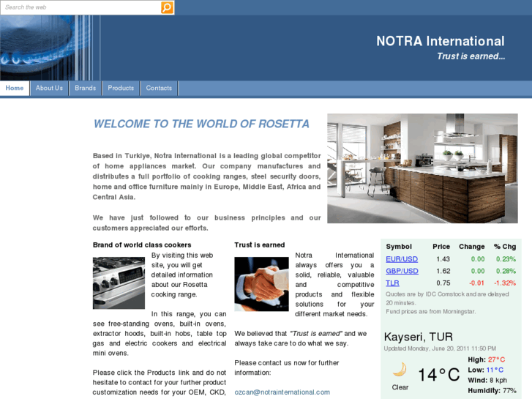Click the EUR/USD symbol link

(402, 259)
